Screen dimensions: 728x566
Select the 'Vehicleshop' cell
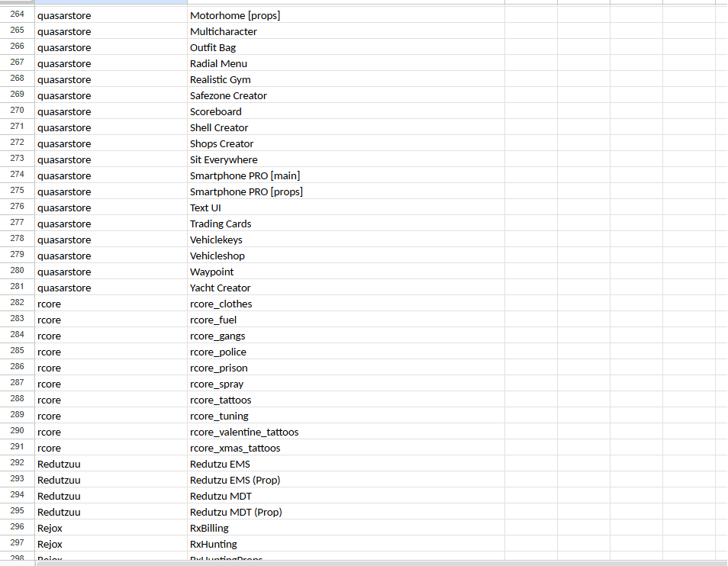coord(346,256)
